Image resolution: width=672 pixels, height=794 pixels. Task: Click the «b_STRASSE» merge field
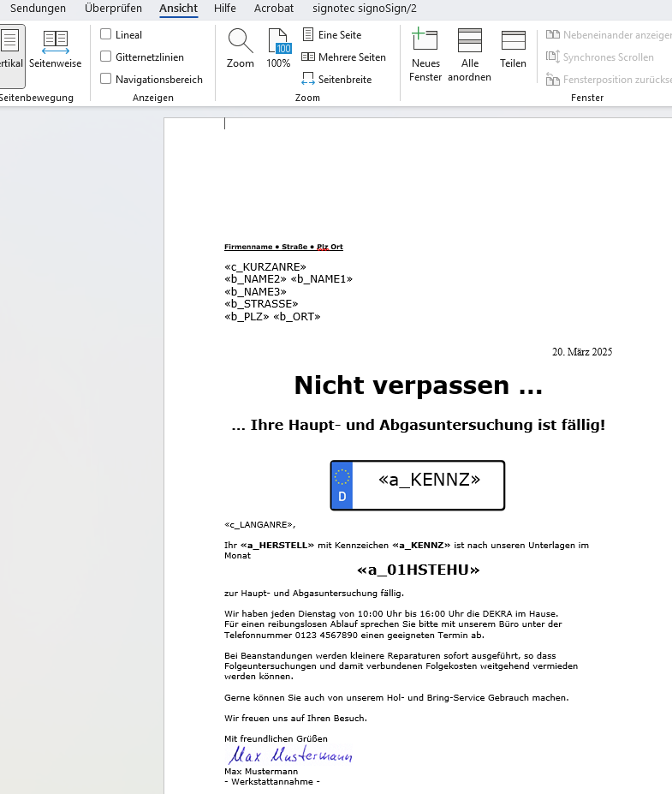pyautogui.click(x=261, y=304)
